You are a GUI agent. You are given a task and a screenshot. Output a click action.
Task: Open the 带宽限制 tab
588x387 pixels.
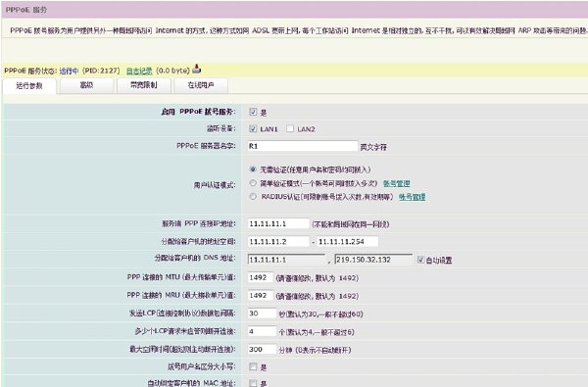(x=144, y=85)
